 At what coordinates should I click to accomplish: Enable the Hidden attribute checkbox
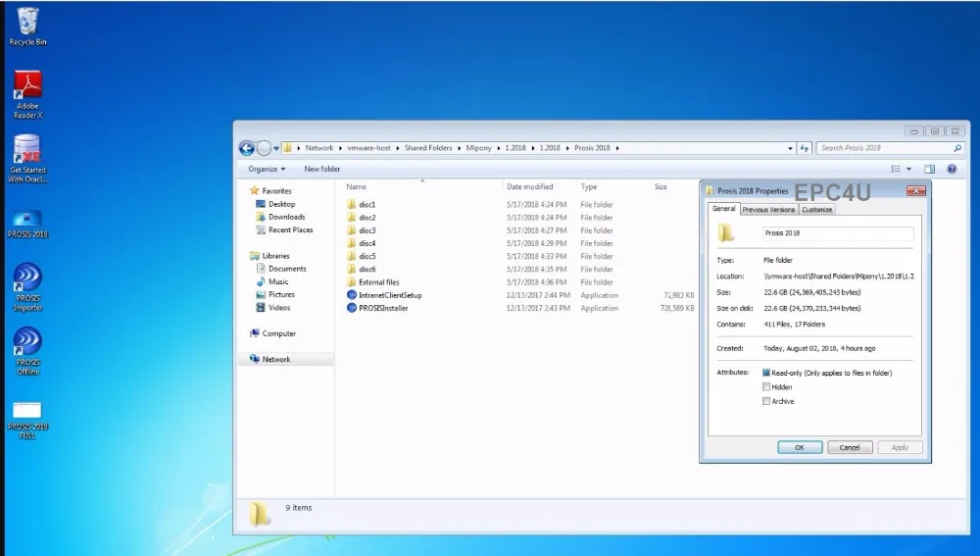pos(766,387)
